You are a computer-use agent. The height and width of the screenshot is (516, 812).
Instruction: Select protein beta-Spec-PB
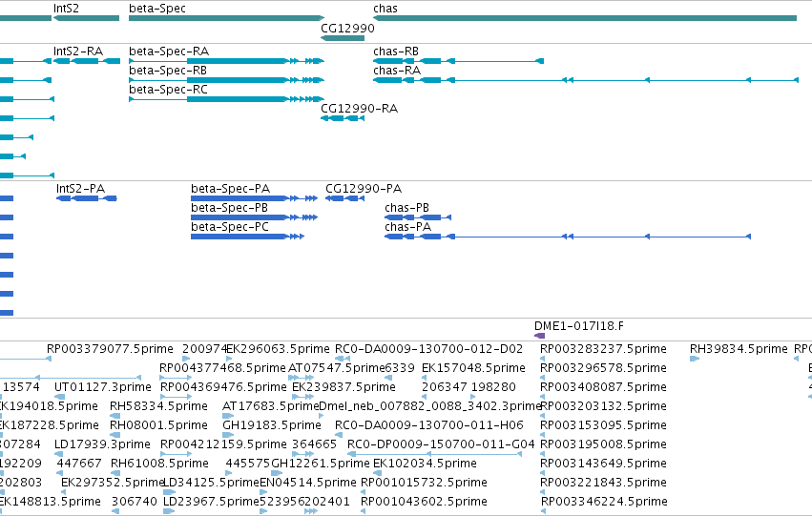[254, 217]
